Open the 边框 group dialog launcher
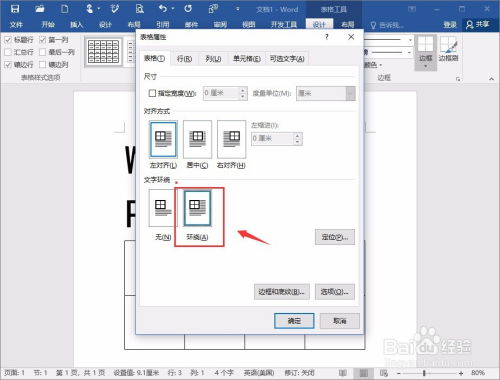This screenshot has width=500, height=380. click(x=458, y=79)
